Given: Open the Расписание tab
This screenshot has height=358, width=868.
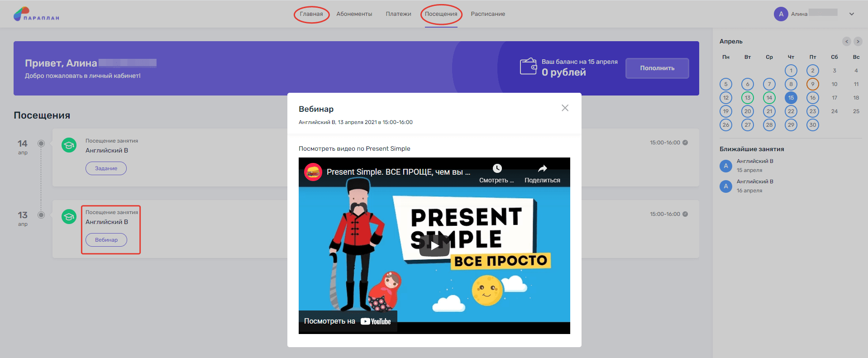Looking at the screenshot, I should pos(488,14).
